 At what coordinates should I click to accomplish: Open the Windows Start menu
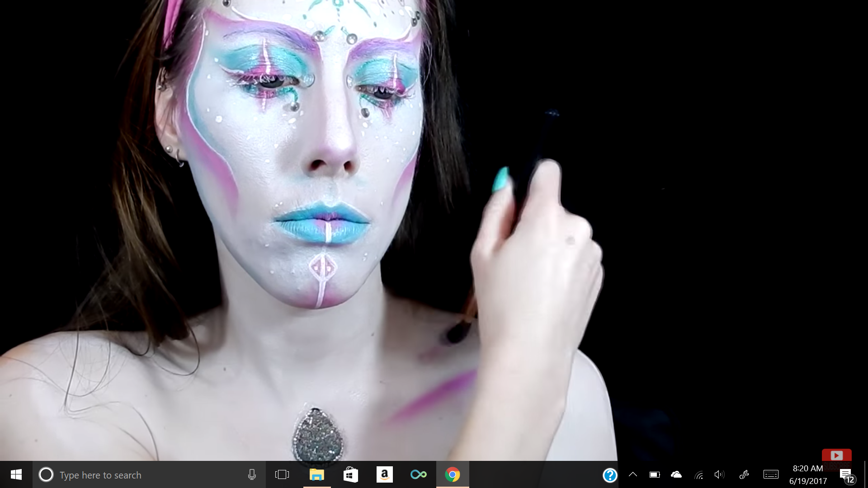coord(16,474)
